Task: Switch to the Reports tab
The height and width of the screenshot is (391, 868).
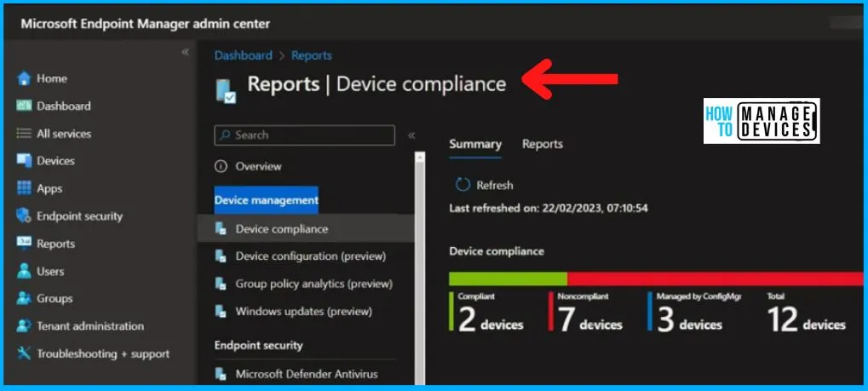Action: click(543, 144)
